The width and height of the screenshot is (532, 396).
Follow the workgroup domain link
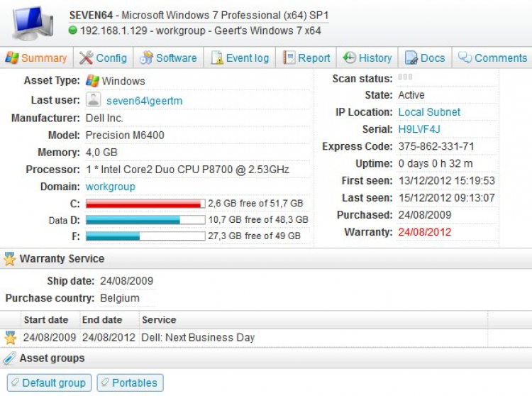[x=110, y=187]
